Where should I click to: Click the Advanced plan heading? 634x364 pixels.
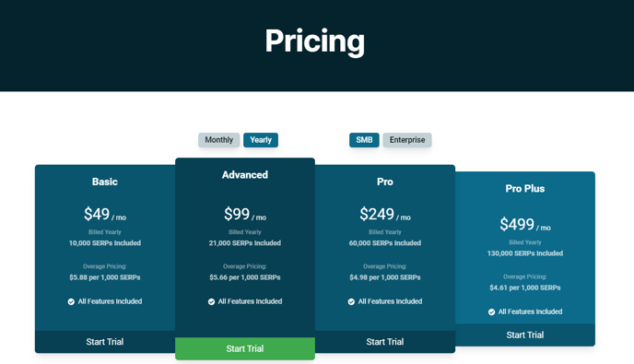[x=245, y=175]
